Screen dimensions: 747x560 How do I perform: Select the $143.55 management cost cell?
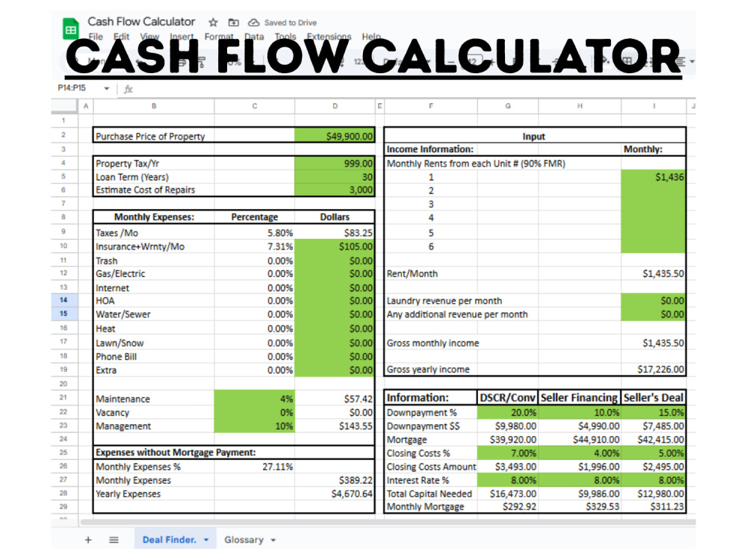click(x=335, y=426)
